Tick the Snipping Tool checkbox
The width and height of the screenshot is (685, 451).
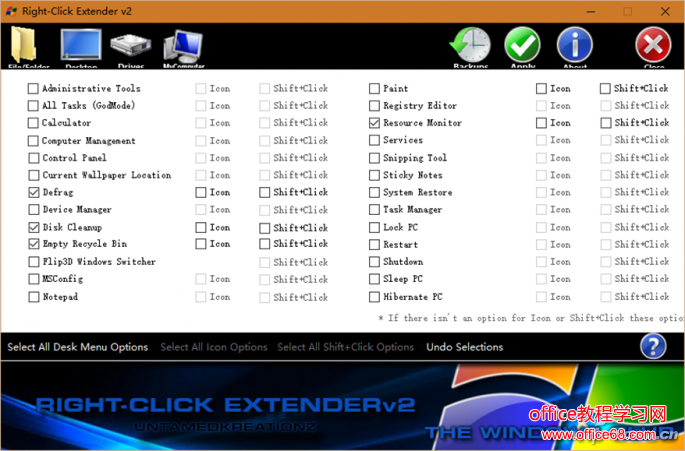pyautogui.click(x=374, y=158)
